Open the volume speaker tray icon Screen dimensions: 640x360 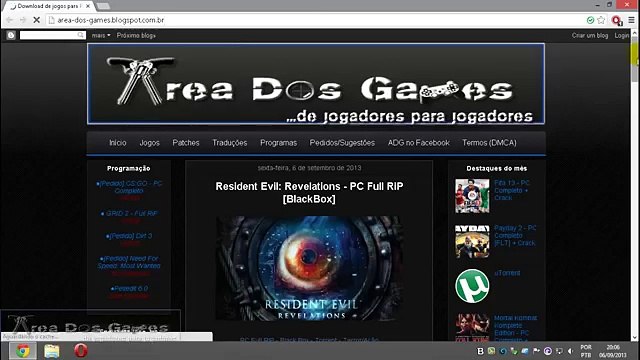tap(570, 351)
